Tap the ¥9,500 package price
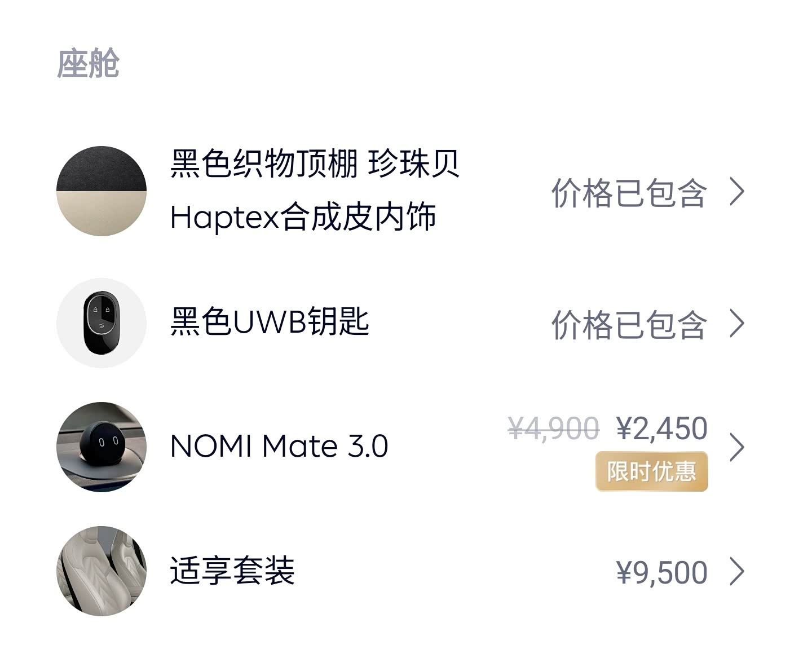The width and height of the screenshot is (812, 658). 662,572
